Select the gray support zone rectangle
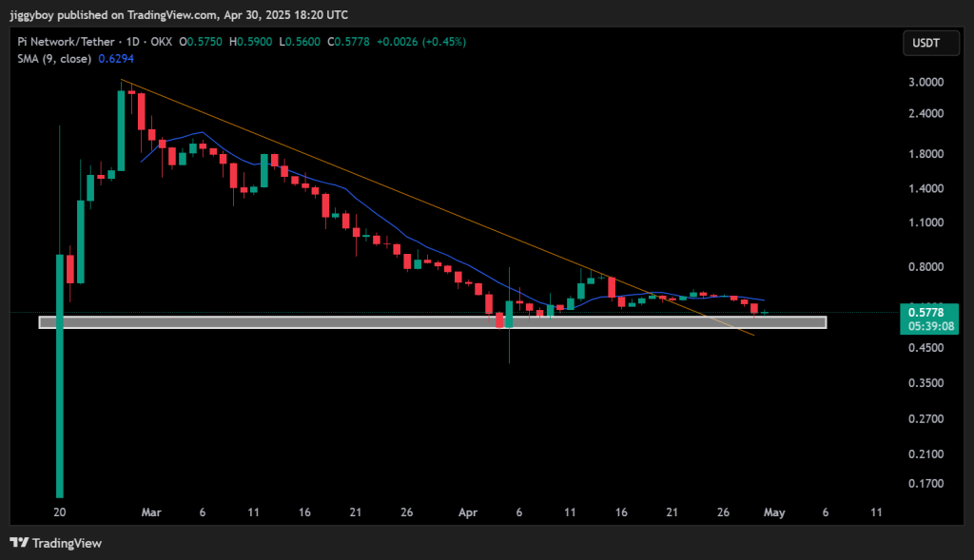Image resolution: width=974 pixels, height=560 pixels. pyautogui.click(x=433, y=322)
